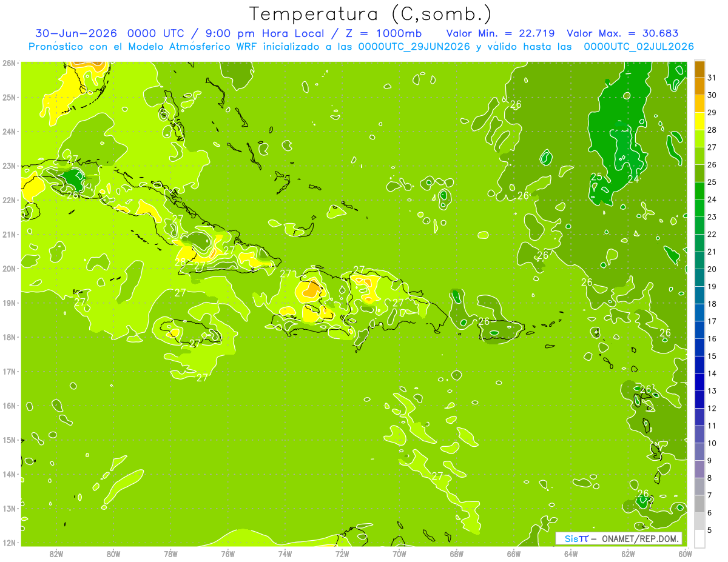Click the legend value label '31'

point(712,78)
